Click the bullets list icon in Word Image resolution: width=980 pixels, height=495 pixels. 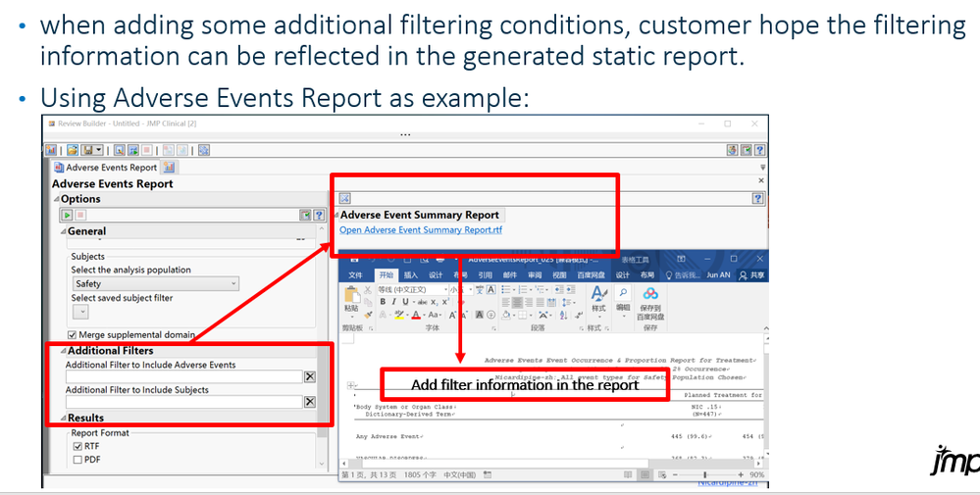[x=507, y=289]
